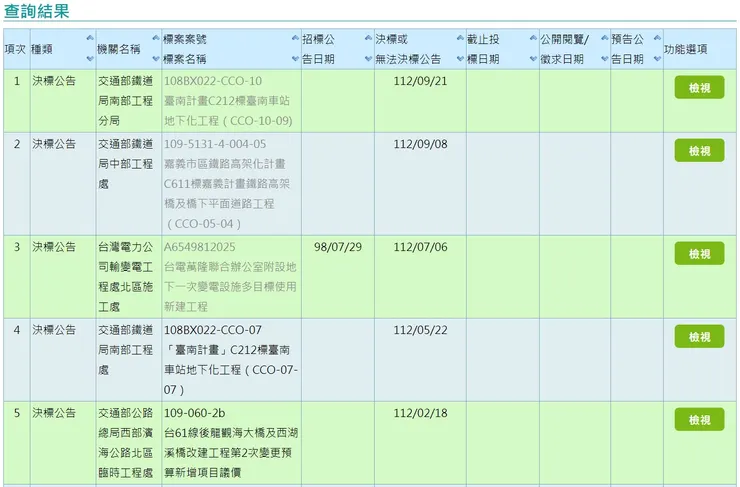Click 項次 column header

15,49
